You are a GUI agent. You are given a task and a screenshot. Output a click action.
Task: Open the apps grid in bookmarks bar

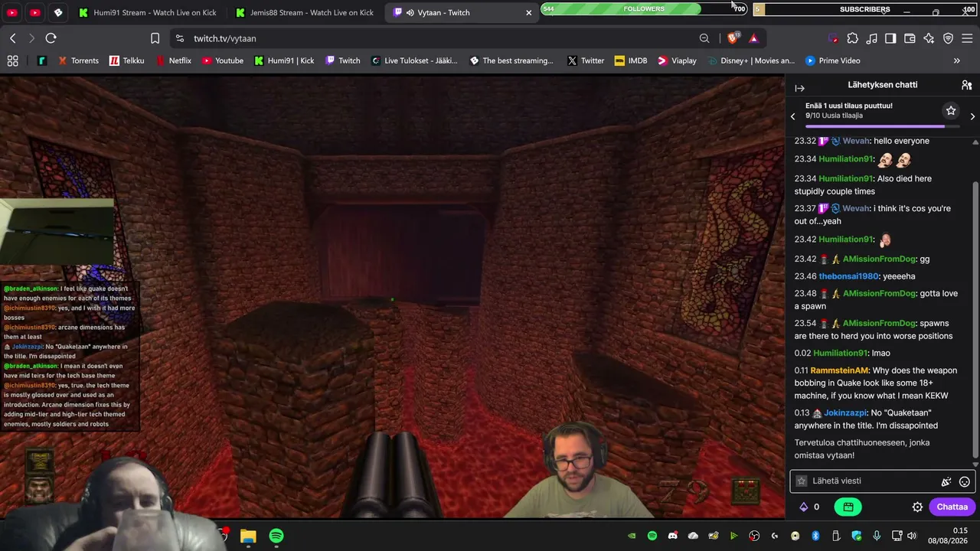point(12,60)
